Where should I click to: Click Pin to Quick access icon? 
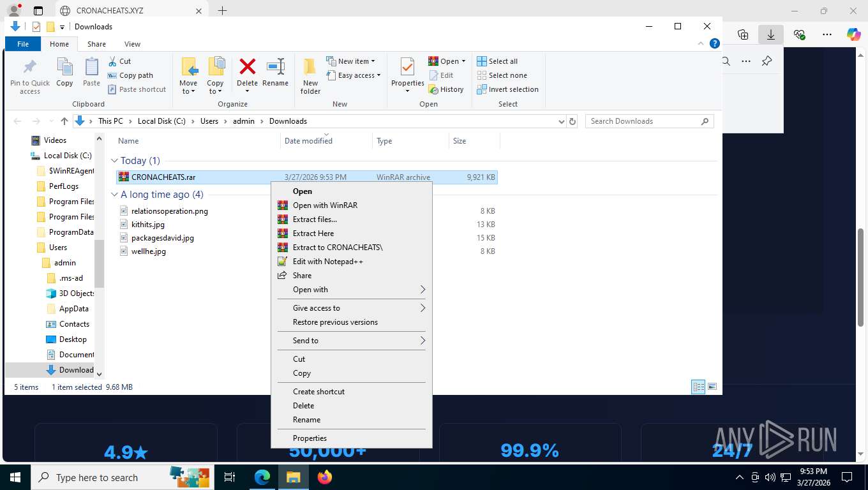coord(29,77)
